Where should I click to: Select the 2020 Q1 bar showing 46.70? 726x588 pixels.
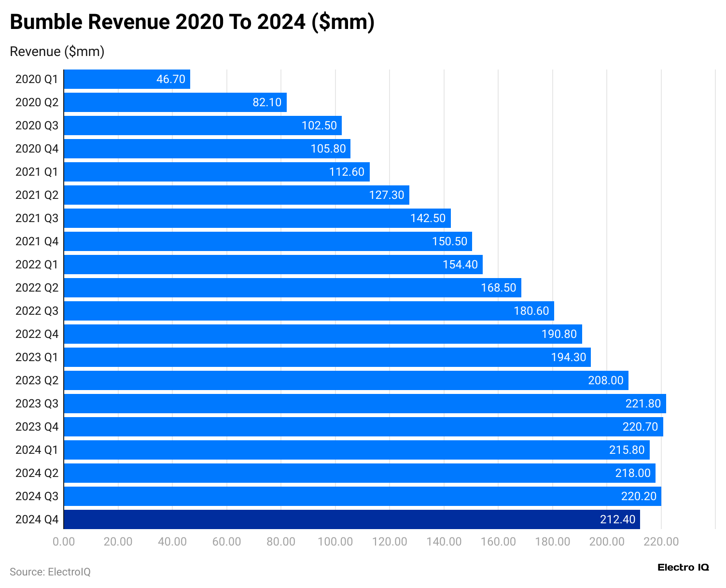coord(127,79)
